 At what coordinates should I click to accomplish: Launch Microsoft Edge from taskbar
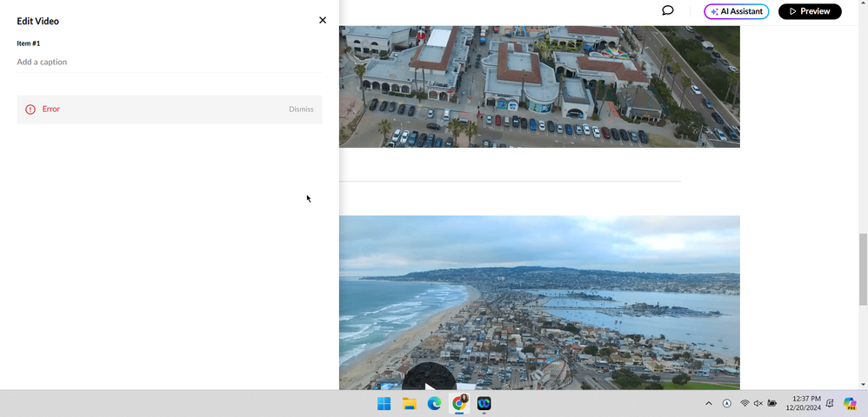point(434,404)
